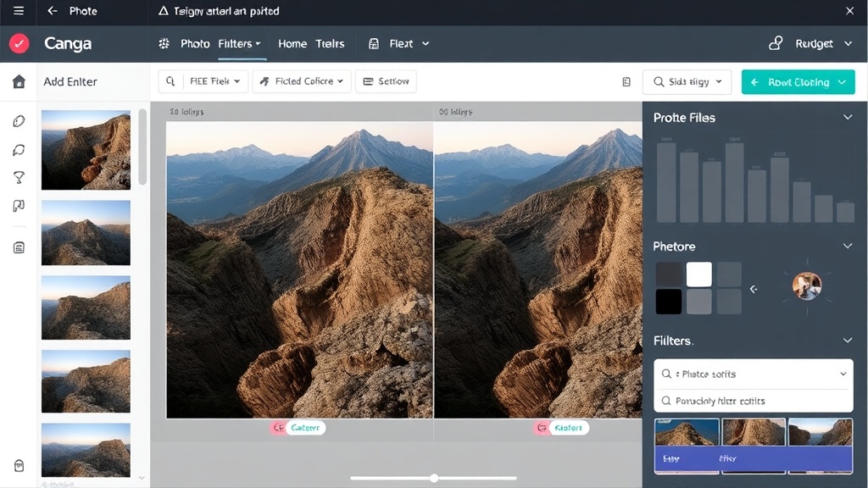Open the hamburger menu in the title bar
The height and width of the screenshot is (488, 868).
tap(19, 11)
